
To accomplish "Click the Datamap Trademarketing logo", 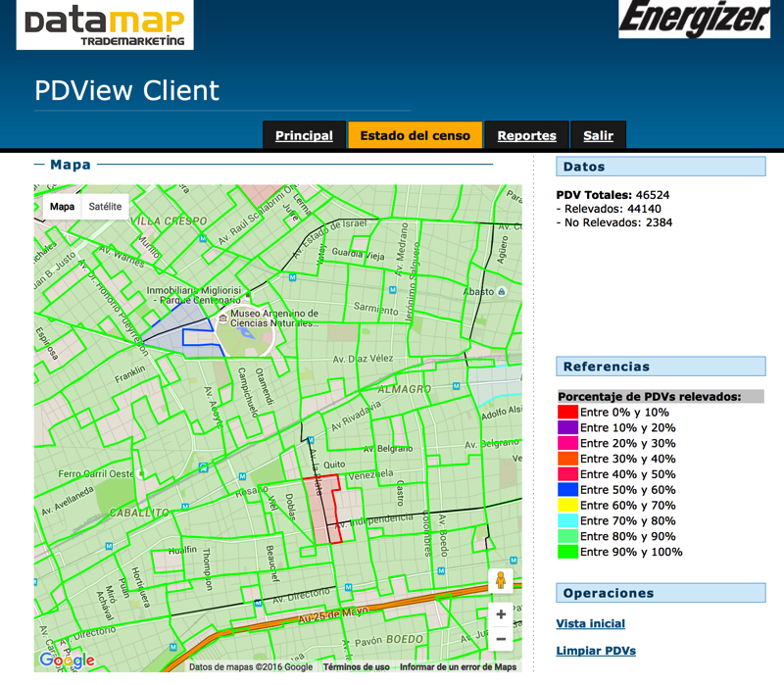I will pos(105,25).
